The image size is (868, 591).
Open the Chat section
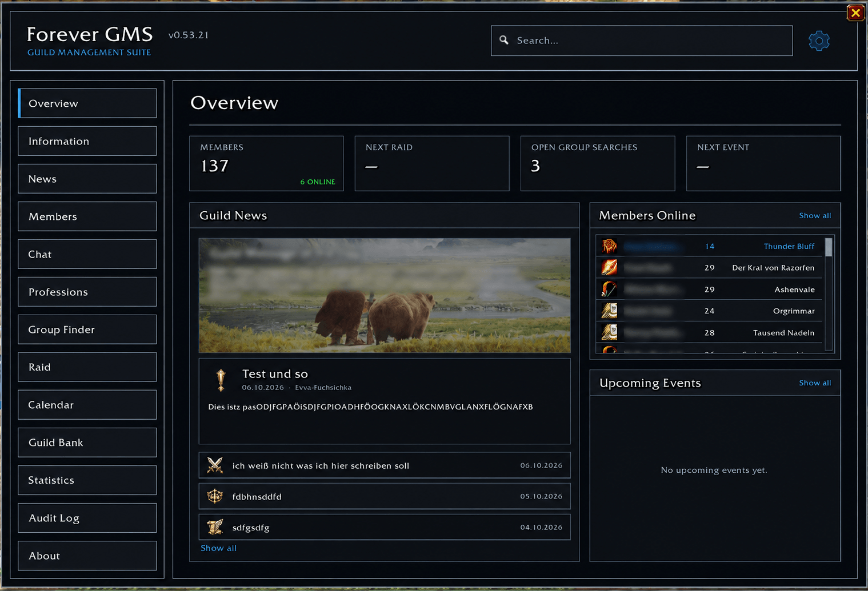[87, 254]
